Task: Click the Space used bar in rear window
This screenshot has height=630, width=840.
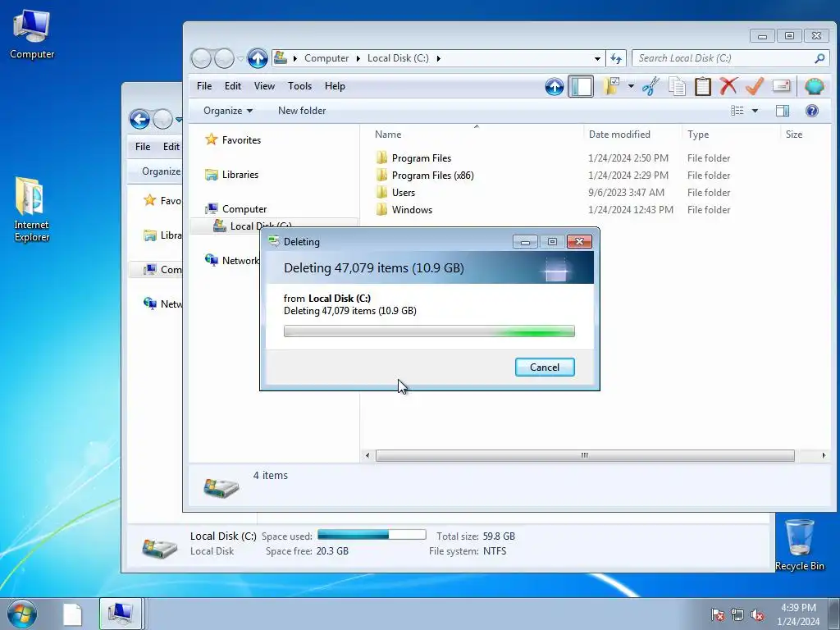Action: coord(372,535)
